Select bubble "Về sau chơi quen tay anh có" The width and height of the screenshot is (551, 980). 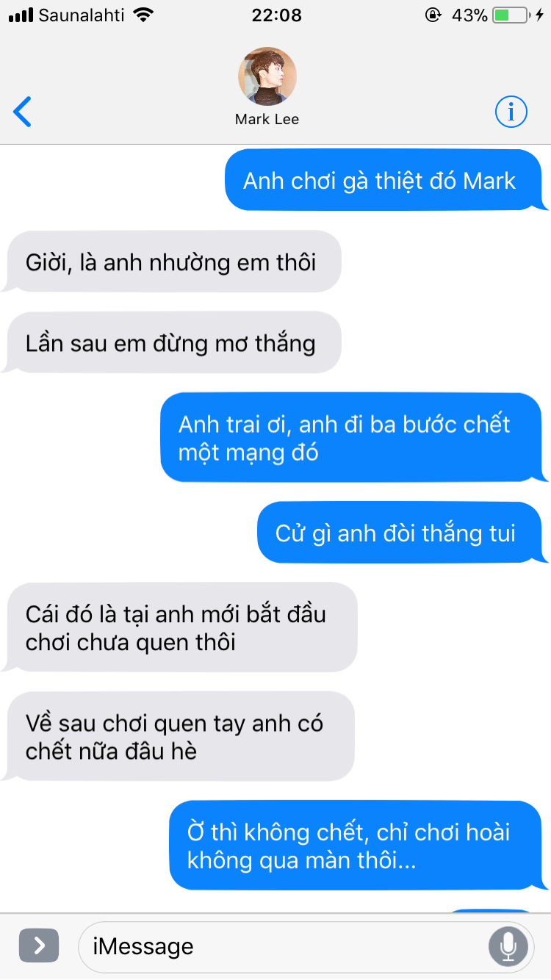[179, 736]
